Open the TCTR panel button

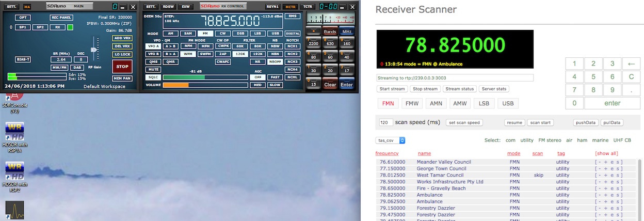308,7
